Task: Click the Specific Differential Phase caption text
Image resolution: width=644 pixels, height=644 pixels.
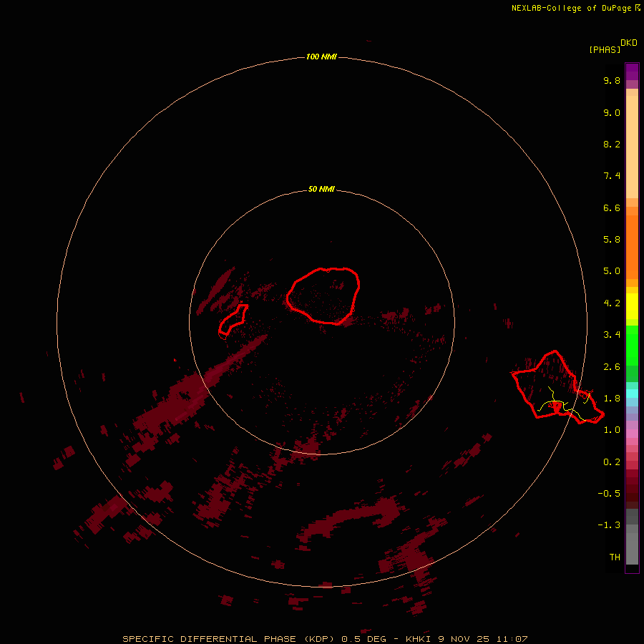Action: [324, 639]
